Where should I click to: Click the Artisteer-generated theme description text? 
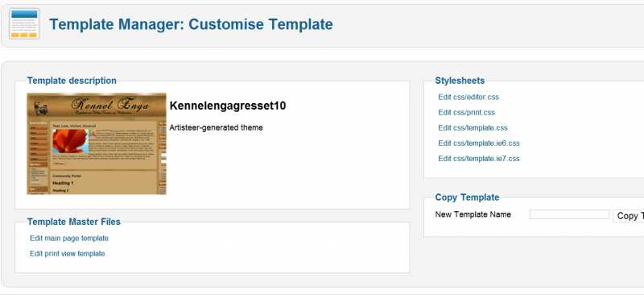[216, 127]
